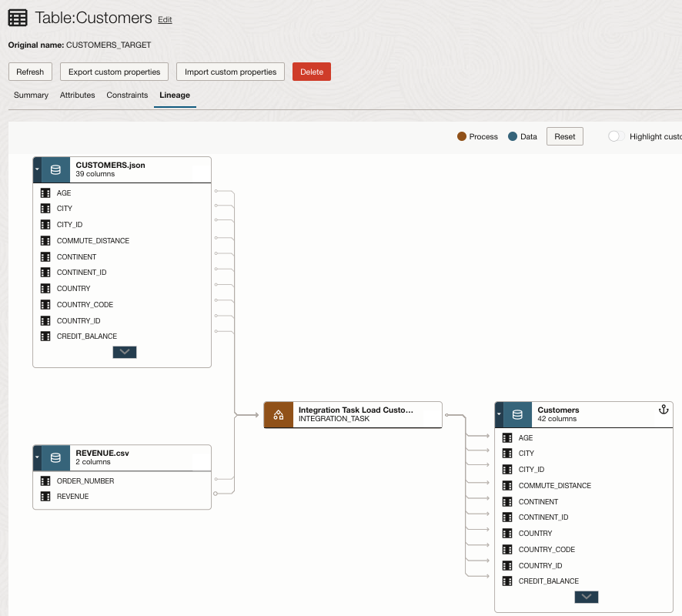Collapse the Customers node with its arrow
The height and width of the screenshot is (616, 682).
coord(500,414)
